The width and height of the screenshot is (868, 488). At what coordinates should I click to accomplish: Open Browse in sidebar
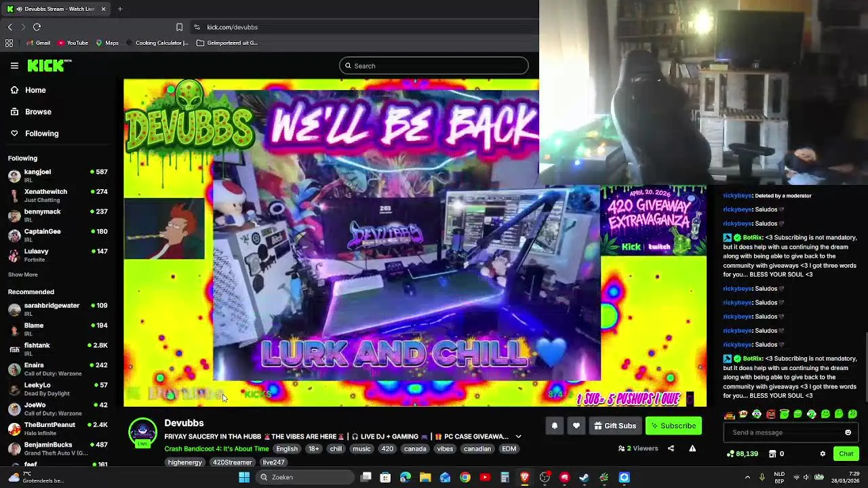tap(31, 112)
